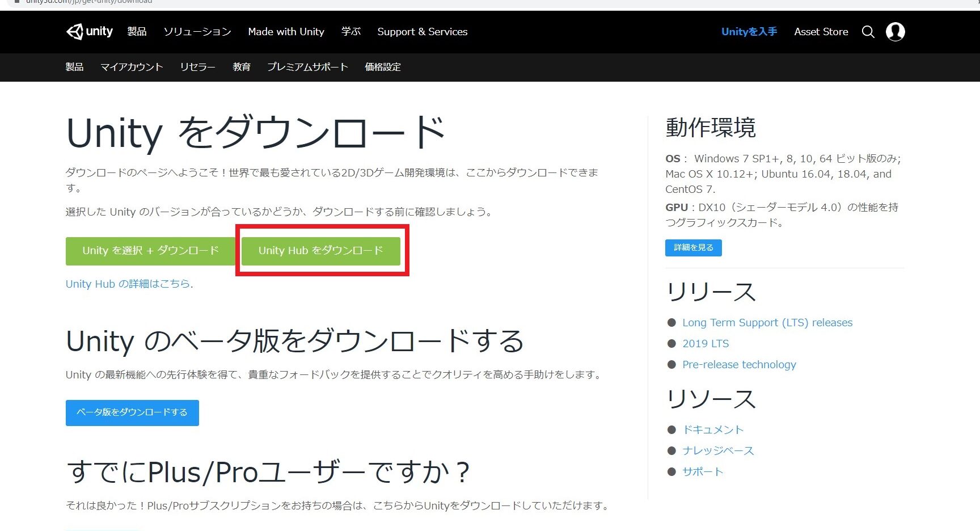Open Support & Services menu

pos(423,32)
